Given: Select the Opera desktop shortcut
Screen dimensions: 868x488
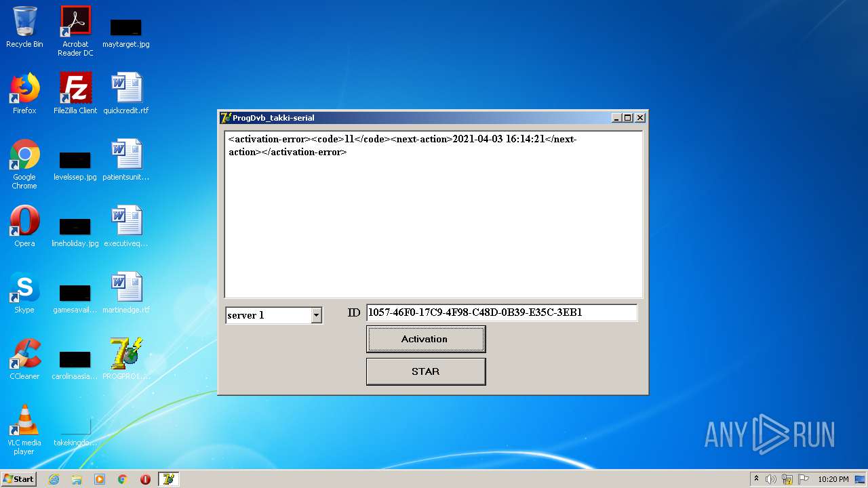Looking at the screenshot, I should click(x=24, y=226).
